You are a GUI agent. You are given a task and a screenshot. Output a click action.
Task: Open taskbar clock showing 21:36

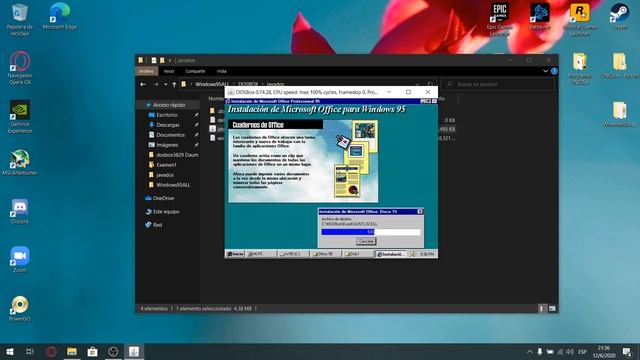(x=604, y=351)
